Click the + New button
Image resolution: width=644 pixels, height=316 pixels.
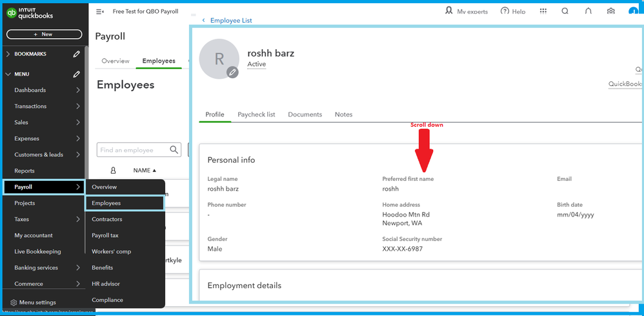click(x=43, y=34)
